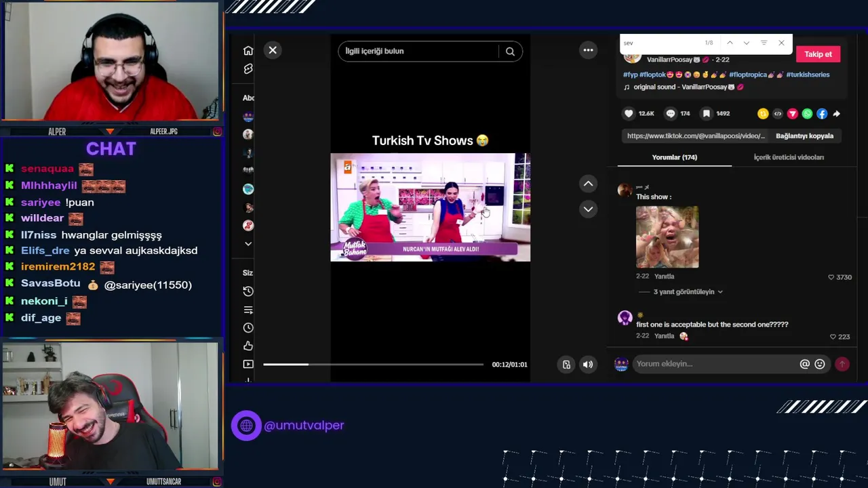Screen dimensions: 868x488
Task: Open the emoji picker in comment box
Action: [x=819, y=364]
